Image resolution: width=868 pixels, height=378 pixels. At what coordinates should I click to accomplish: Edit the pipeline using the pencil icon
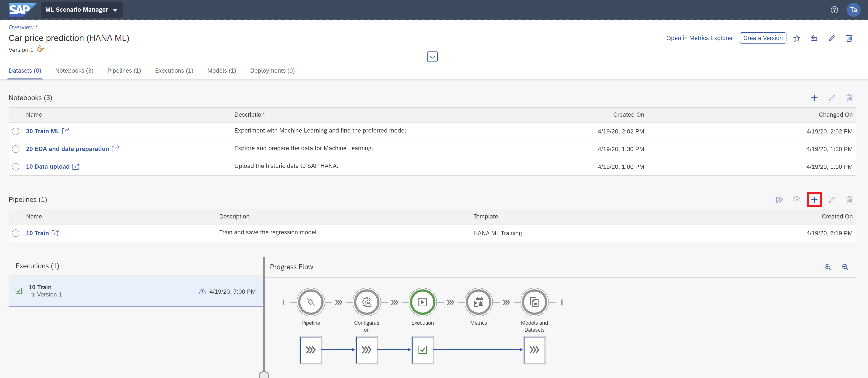(832, 199)
